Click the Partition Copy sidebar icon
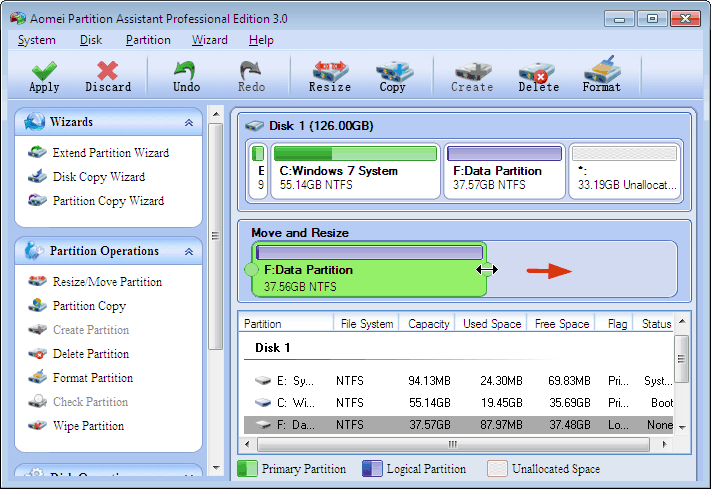Image resolution: width=711 pixels, height=489 pixels. (37, 305)
